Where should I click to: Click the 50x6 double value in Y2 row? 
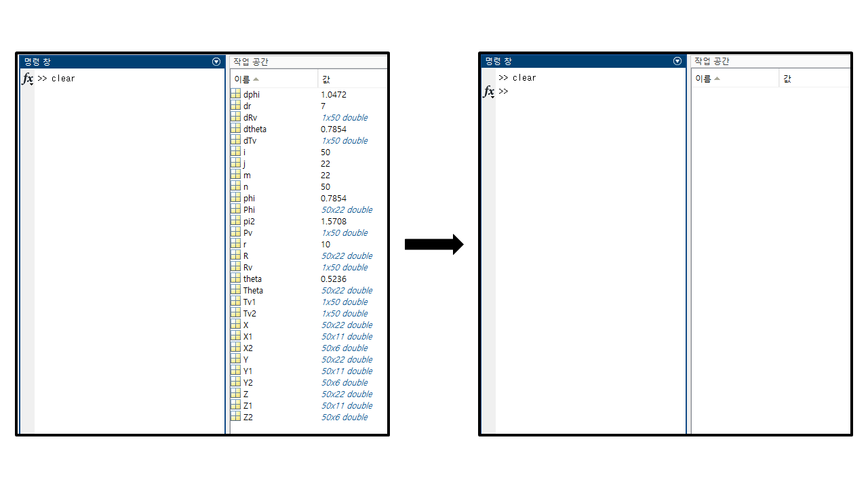tap(344, 382)
